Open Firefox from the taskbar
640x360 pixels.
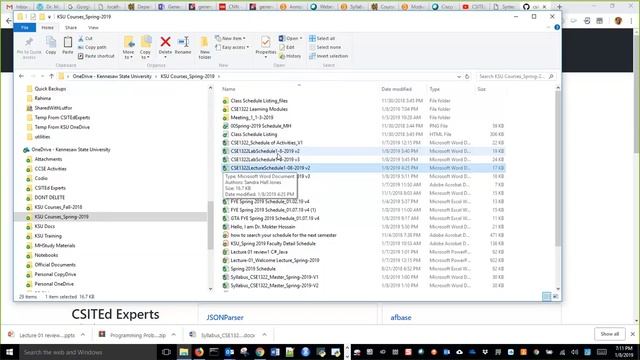click(x=199, y=352)
